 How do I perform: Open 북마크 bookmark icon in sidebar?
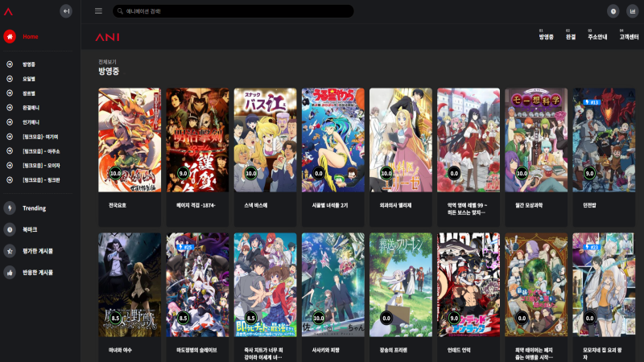coord(10,229)
